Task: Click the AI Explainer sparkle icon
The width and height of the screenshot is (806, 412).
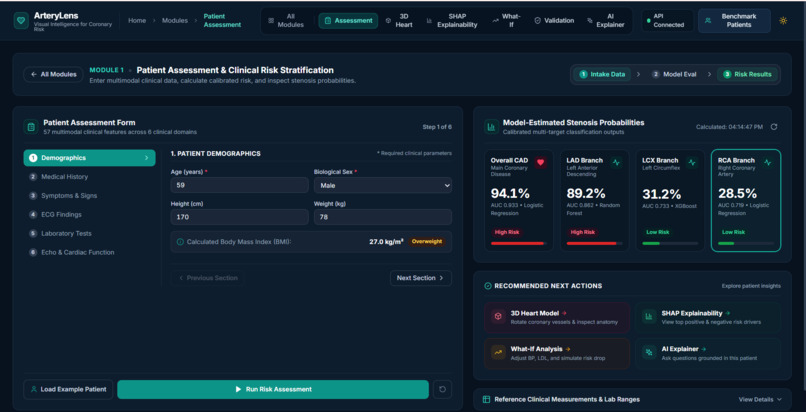Action: tap(649, 352)
